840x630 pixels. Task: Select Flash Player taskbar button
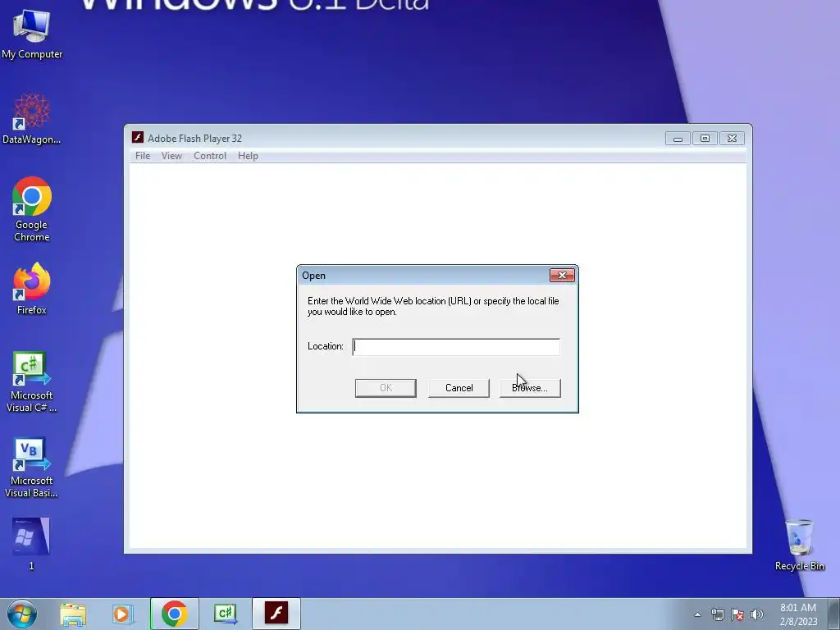pos(276,614)
